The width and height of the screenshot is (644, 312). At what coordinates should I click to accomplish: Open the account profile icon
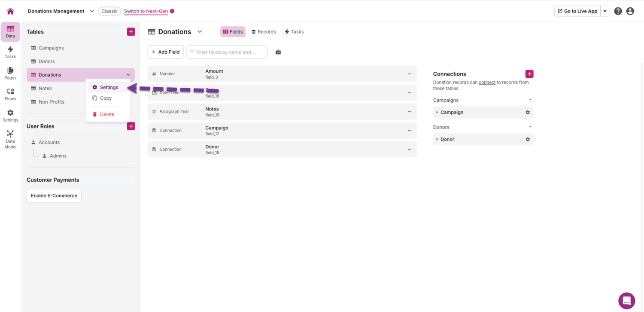pos(630,11)
